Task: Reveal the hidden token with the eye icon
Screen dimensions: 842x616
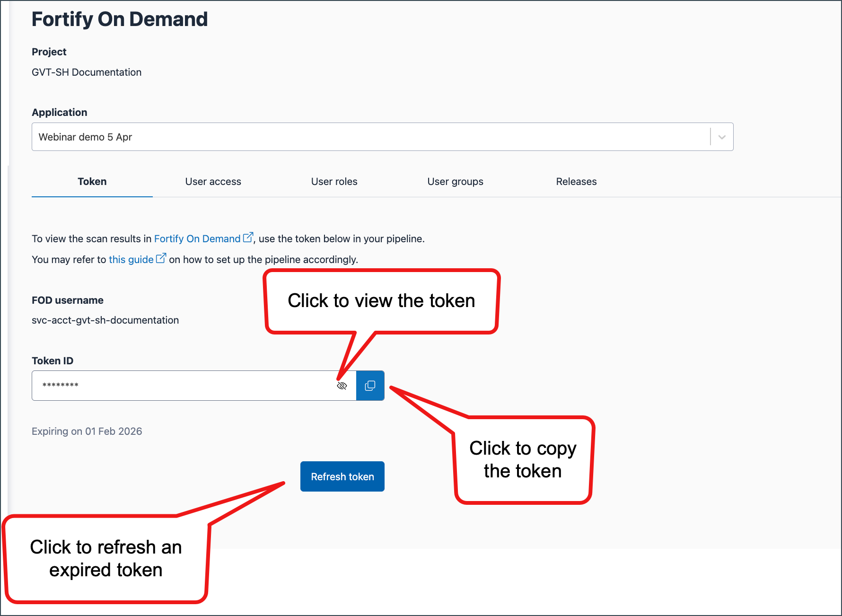Action: pyautogui.click(x=342, y=386)
